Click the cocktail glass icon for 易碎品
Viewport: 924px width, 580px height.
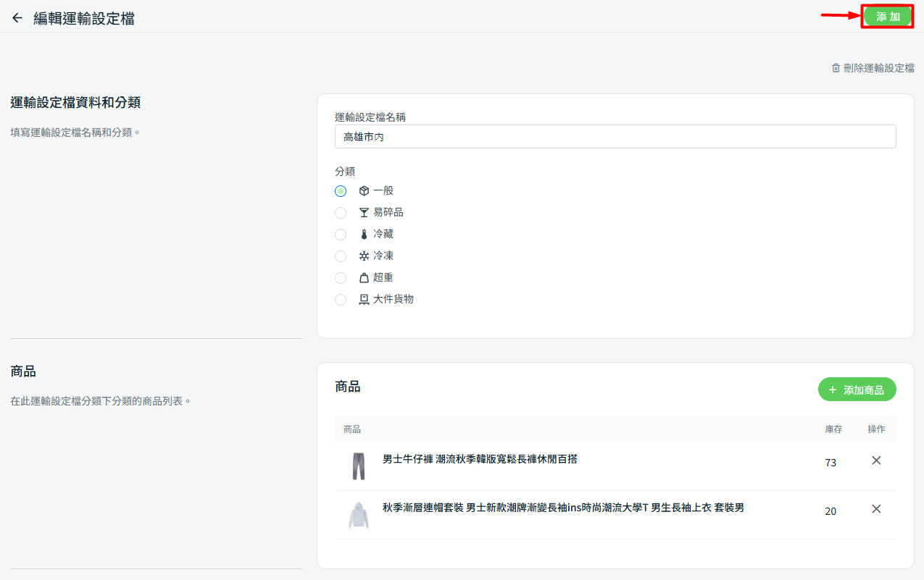click(x=364, y=213)
